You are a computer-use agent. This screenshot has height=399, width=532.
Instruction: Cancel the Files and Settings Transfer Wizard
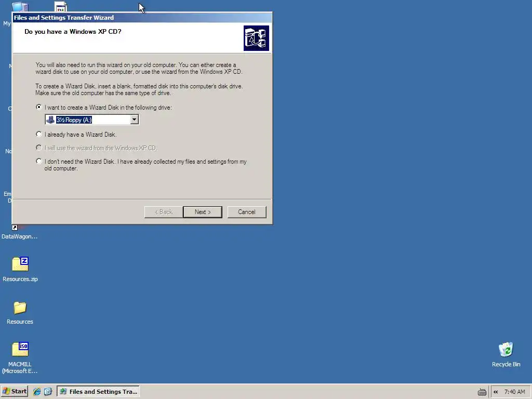(x=247, y=212)
